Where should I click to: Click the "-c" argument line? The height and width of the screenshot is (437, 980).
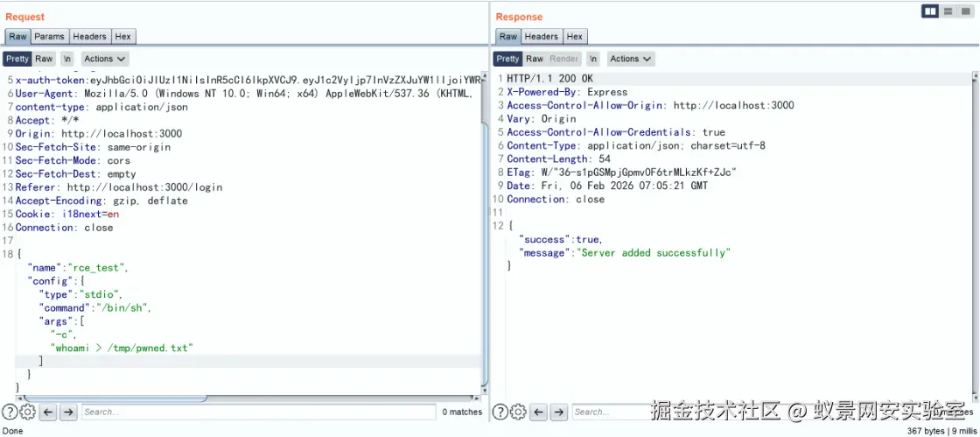(x=63, y=335)
